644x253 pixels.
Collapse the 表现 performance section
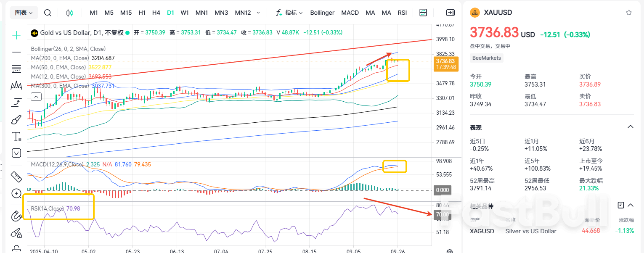tap(630, 127)
